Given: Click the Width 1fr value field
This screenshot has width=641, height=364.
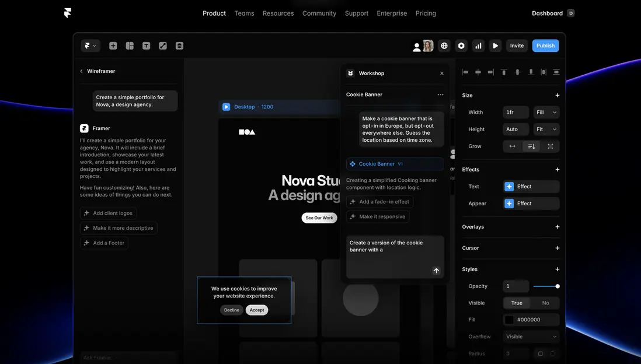Looking at the screenshot, I should pos(516,113).
